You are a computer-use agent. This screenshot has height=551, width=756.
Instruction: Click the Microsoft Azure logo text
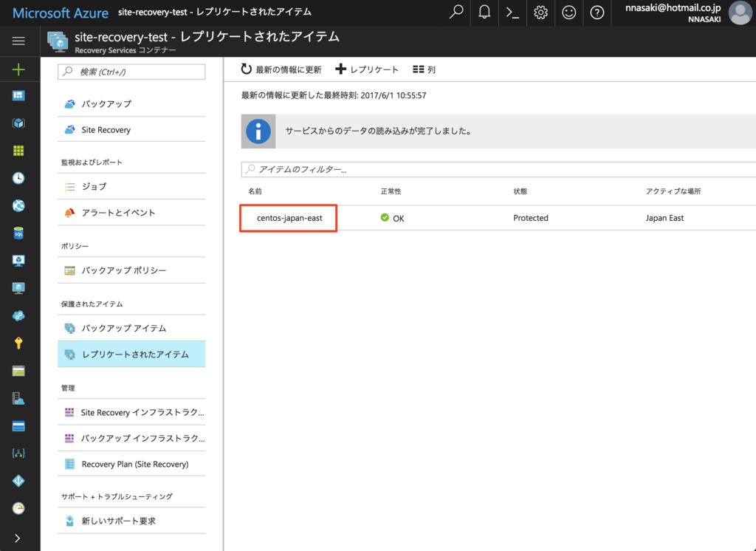61,13
